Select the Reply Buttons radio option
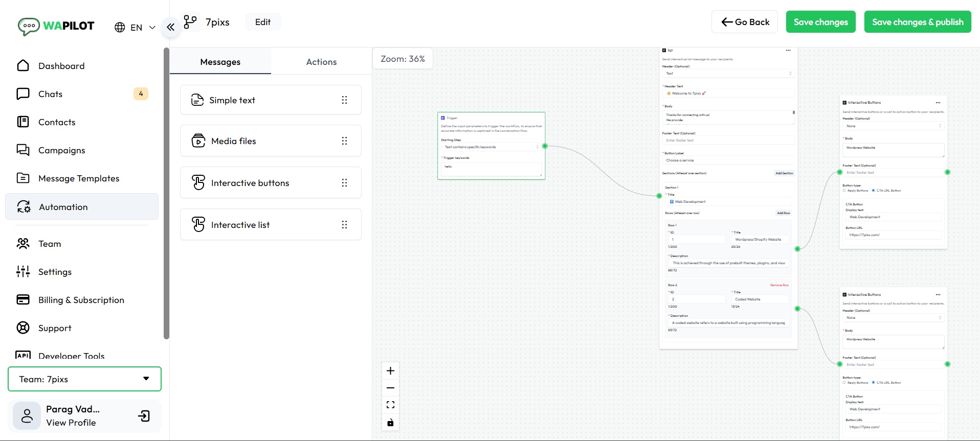The image size is (980, 441). 844,191
